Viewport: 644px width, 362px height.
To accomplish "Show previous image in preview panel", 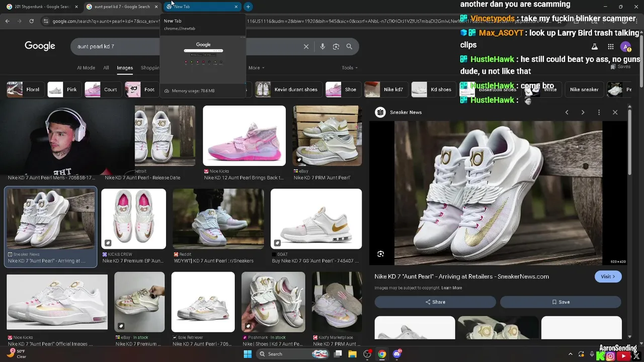I will [x=567, y=112].
